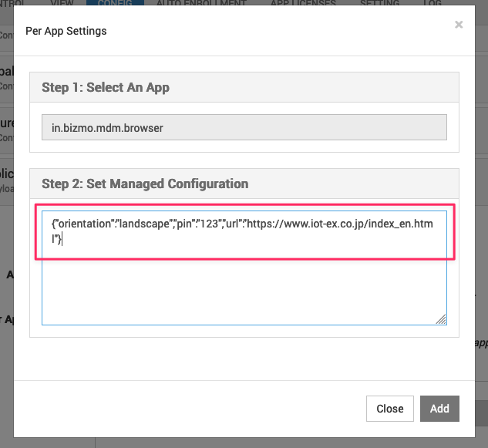Click the Step 2: Set Managed Configuration heading
Image resolution: width=488 pixels, height=448 pixels.
(145, 184)
